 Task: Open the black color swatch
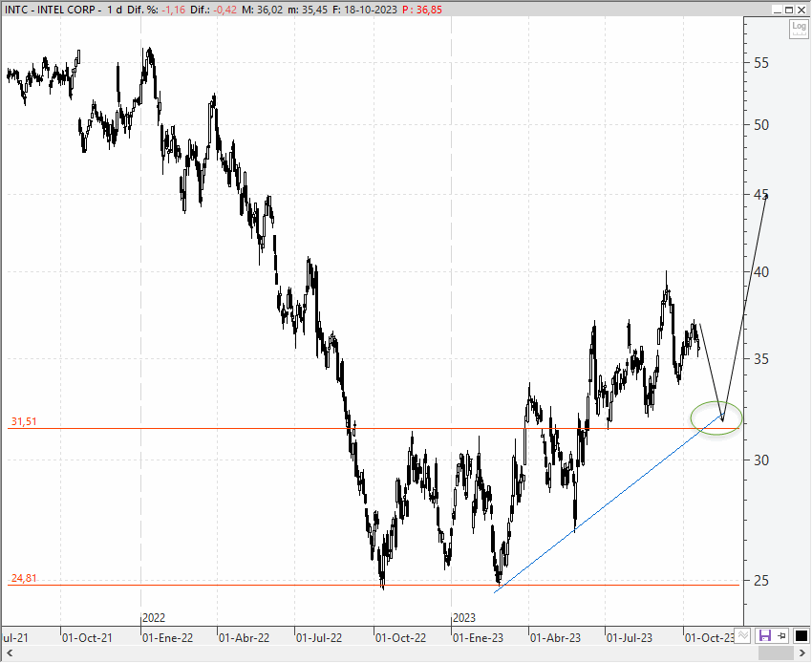click(x=801, y=635)
